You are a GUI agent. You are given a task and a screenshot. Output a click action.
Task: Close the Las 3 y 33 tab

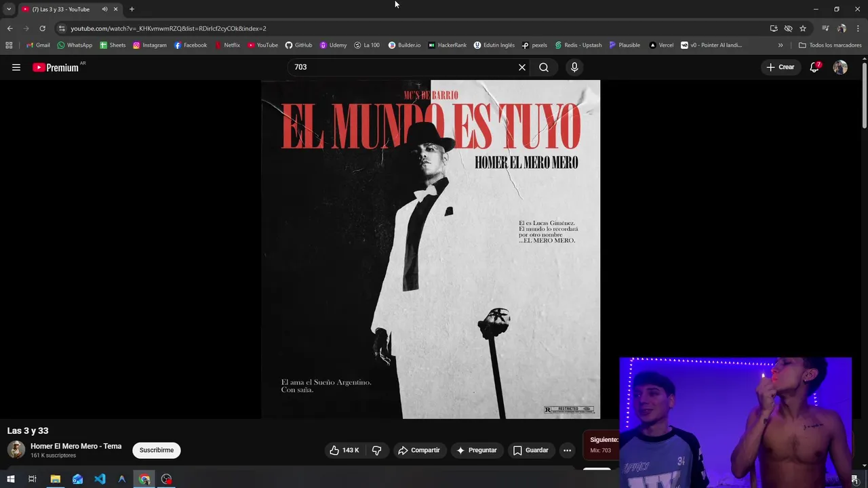[115, 9]
